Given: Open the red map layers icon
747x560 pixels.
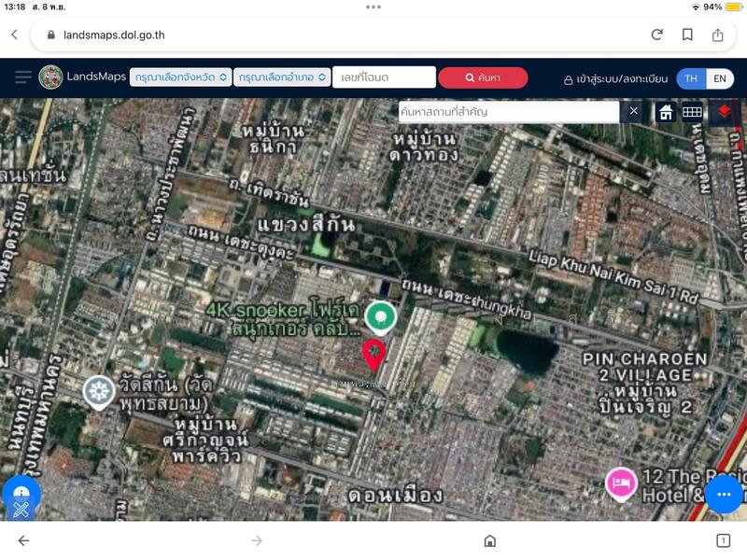Looking at the screenshot, I should [724, 112].
